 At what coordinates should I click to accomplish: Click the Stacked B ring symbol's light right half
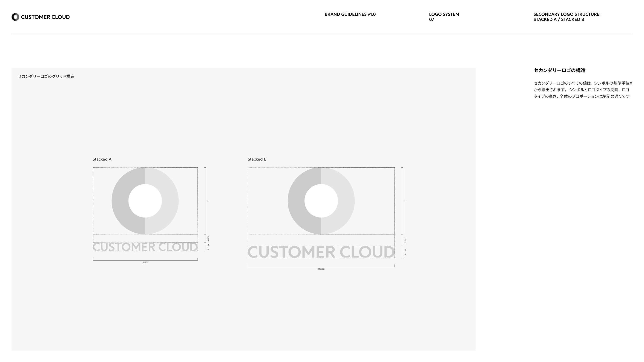coord(346,201)
